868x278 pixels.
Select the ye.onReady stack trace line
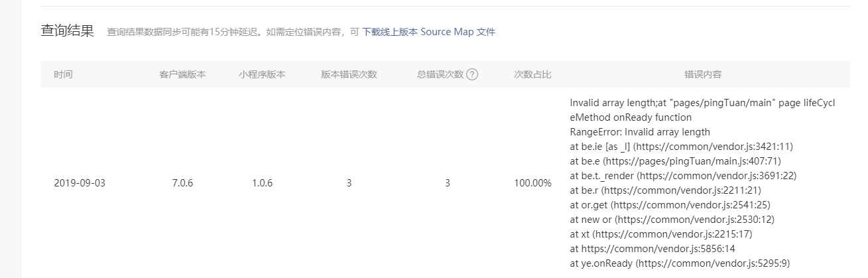[x=680, y=263]
